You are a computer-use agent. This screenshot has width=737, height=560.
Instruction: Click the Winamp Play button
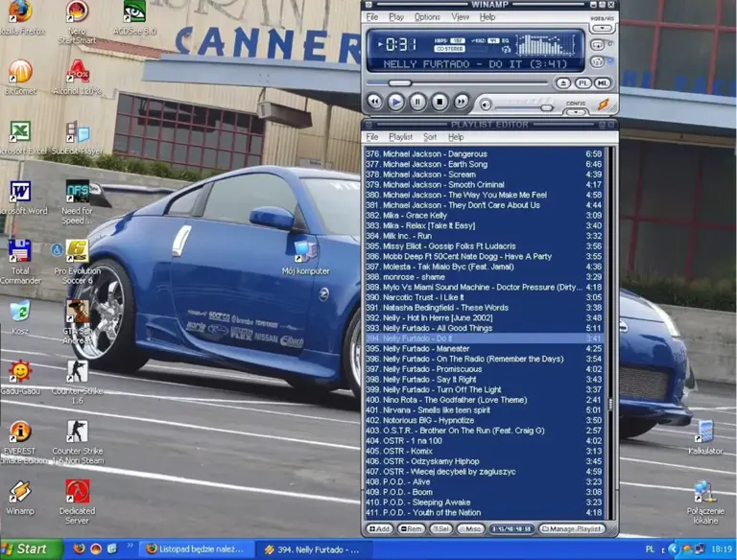[x=395, y=102]
